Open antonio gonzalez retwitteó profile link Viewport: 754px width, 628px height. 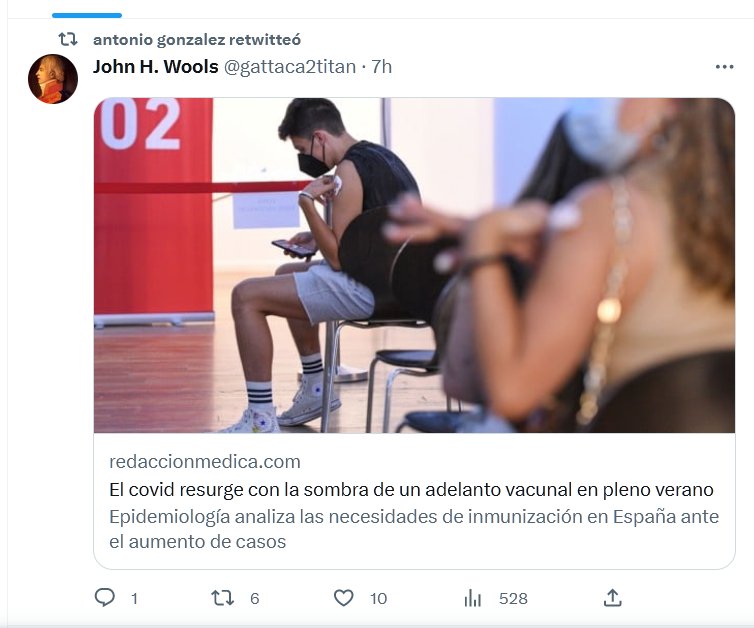197,39
